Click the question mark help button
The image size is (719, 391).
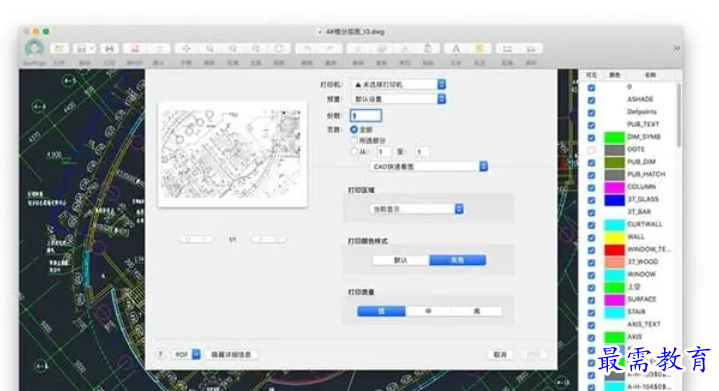tap(160, 354)
